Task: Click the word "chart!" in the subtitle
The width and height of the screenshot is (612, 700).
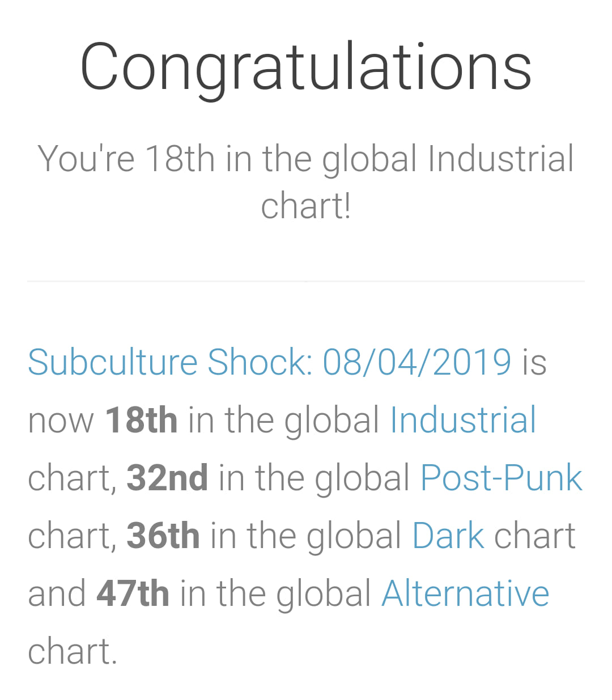Action: point(306,206)
